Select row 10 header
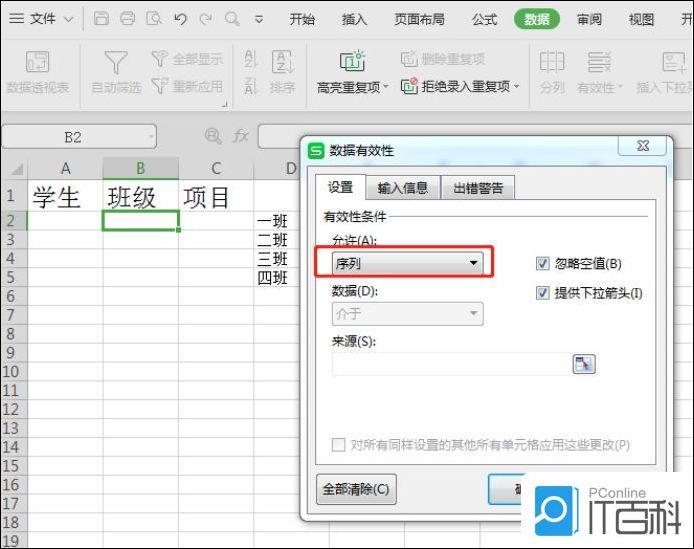The image size is (694, 549). [x=12, y=371]
